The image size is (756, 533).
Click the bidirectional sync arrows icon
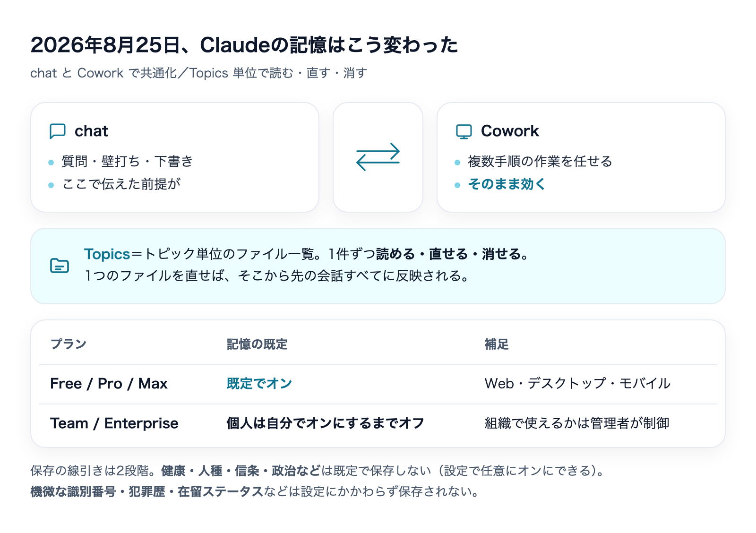378,157
